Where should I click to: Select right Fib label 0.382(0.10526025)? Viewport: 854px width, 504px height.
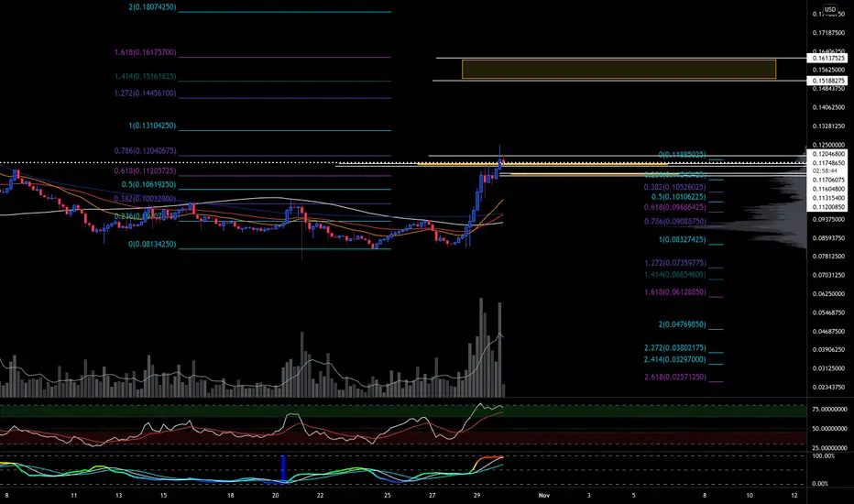(x=674, y=187)
